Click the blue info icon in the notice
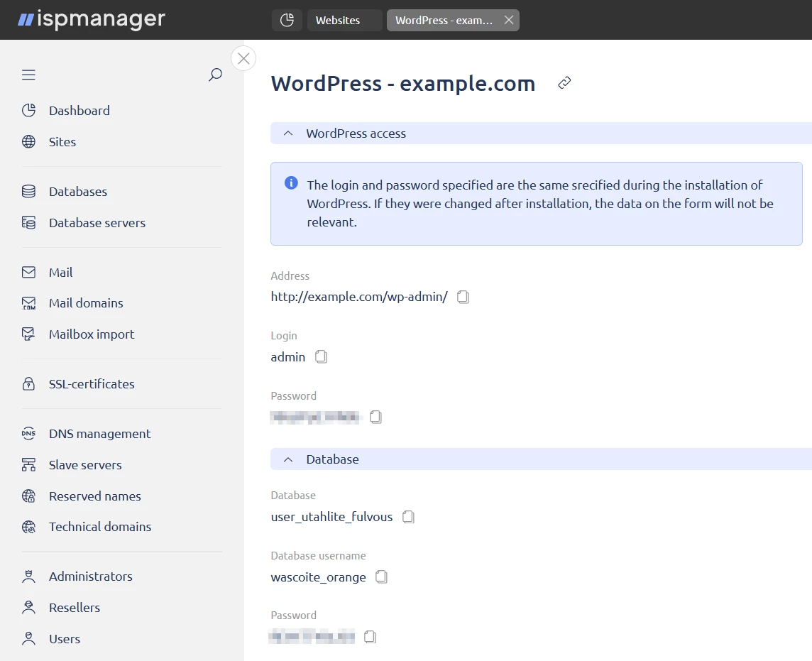Image resolution: width=812 pixels, height=661 pixels. coord(291,183)
